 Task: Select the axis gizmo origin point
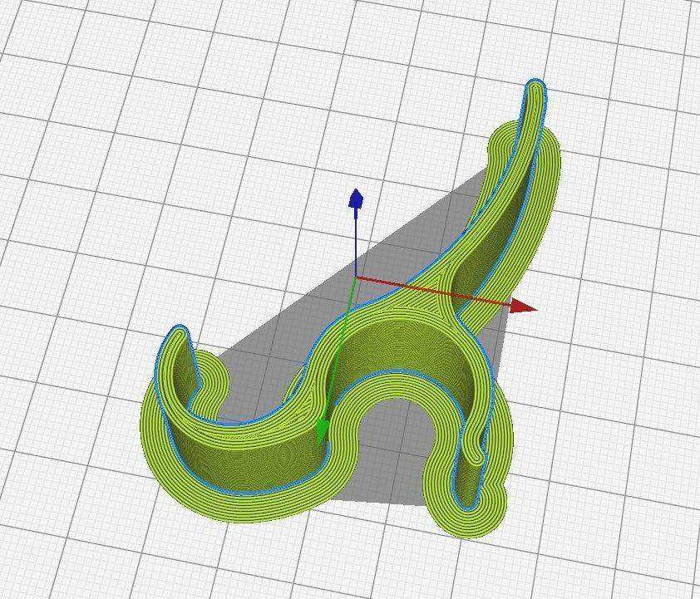point(355,277)
